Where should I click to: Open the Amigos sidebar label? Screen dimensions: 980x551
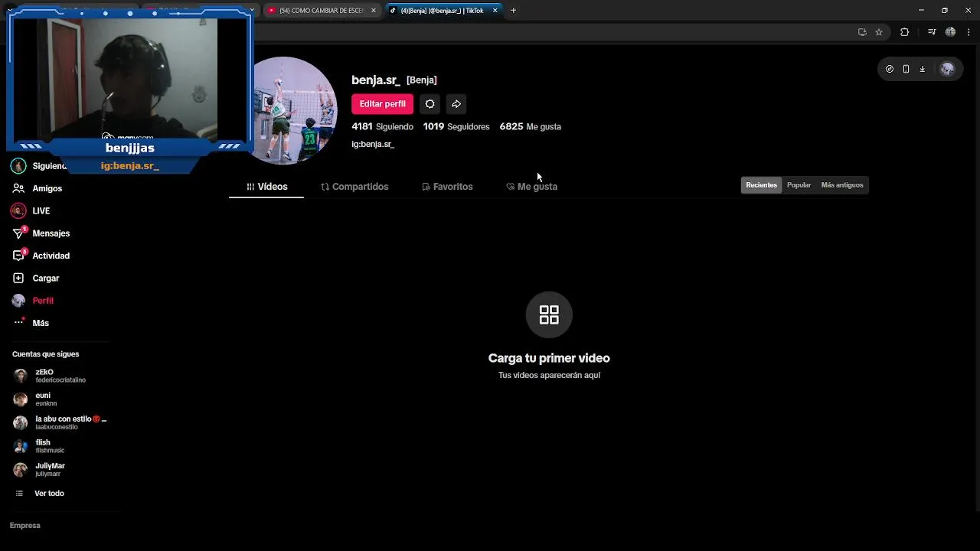click(x=47, y=188)
